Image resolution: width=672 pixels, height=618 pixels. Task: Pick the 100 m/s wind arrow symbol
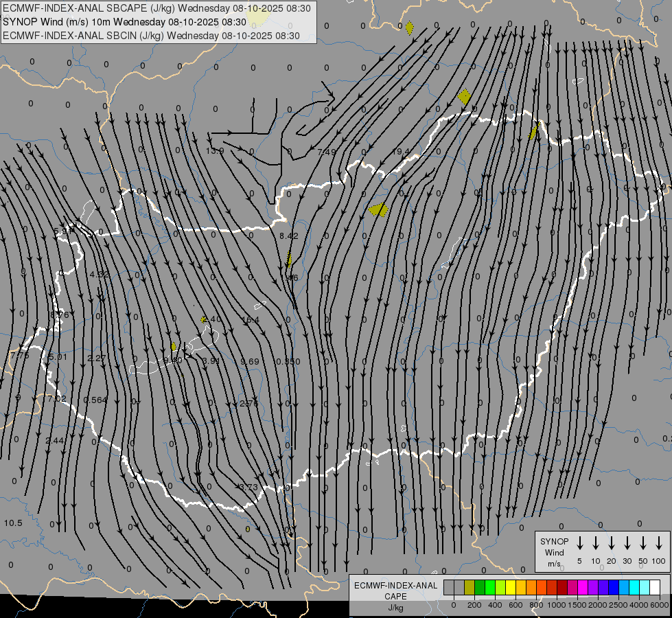(x=659, y=543)
